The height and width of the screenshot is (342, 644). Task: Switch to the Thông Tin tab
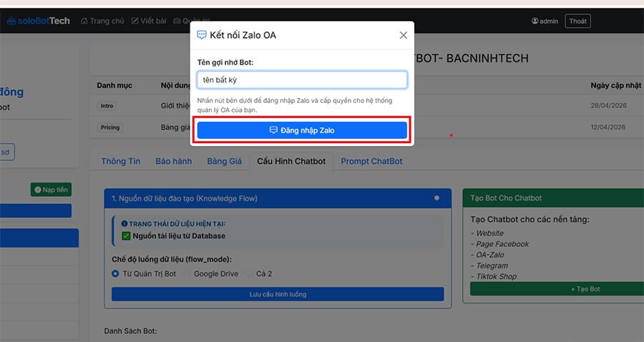[121, 162]
